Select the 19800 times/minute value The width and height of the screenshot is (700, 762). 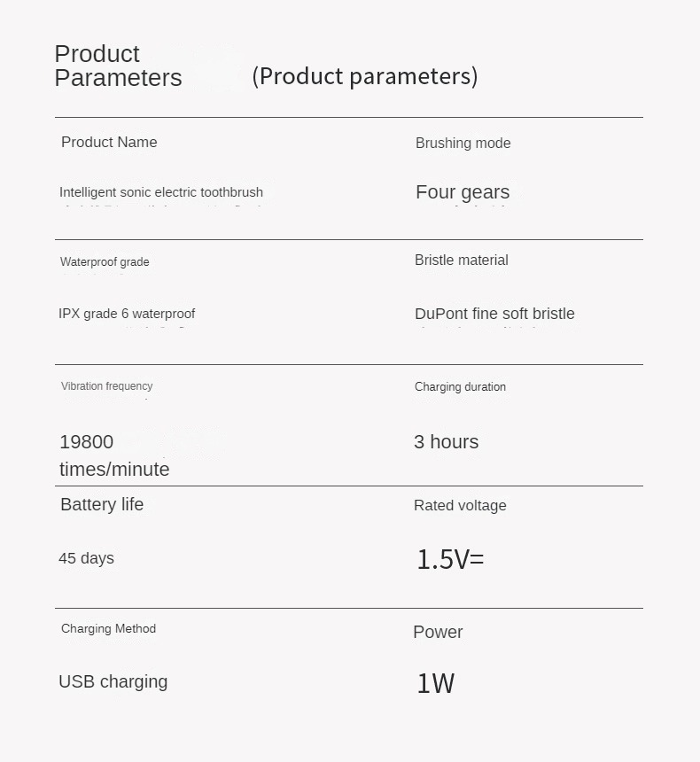[113, 455]
